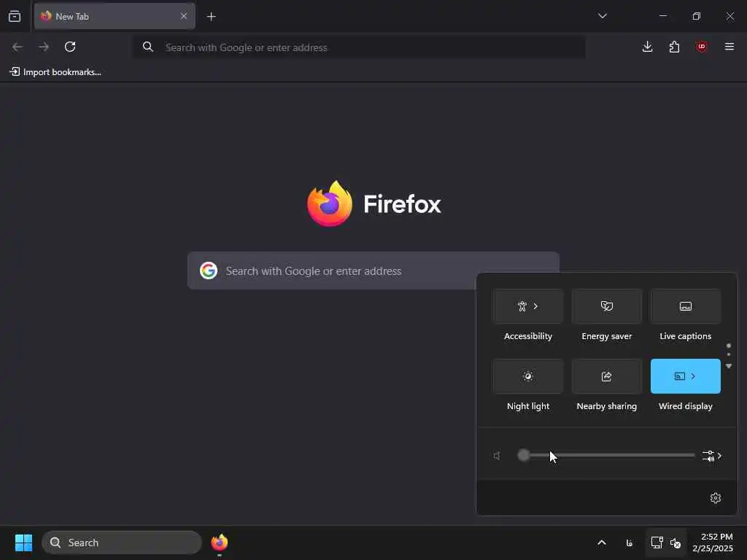Viewport: 747px width, 560px height.
Task: Focus the center Google search box
Action: pyautogui.click(x=373, y=271)
